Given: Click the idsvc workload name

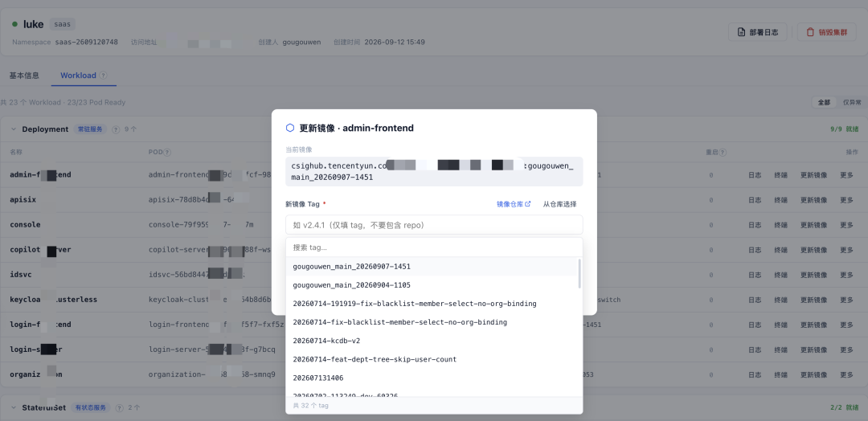Looking at the screenshot, I should [x=20, y=275].
